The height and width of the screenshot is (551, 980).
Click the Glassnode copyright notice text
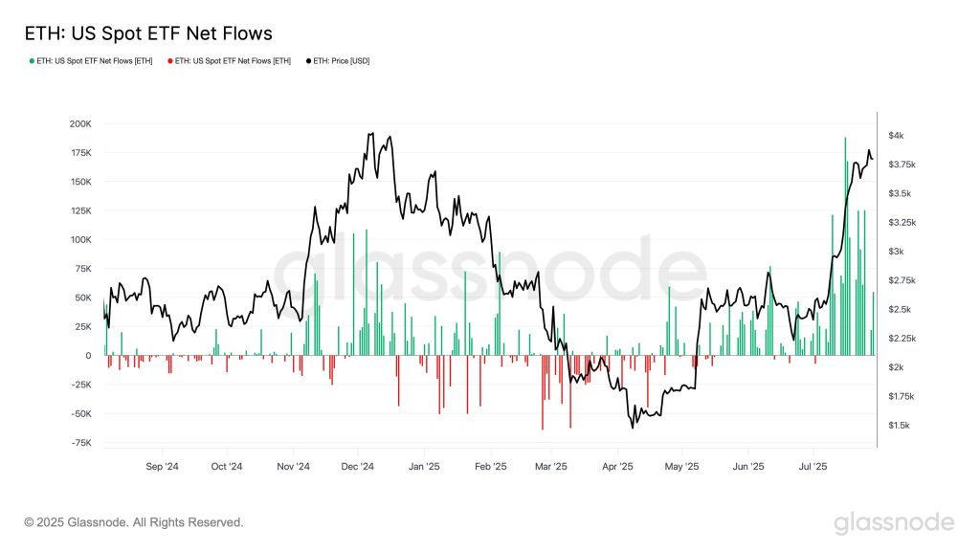pyautogui.click(x=134, y=522)
